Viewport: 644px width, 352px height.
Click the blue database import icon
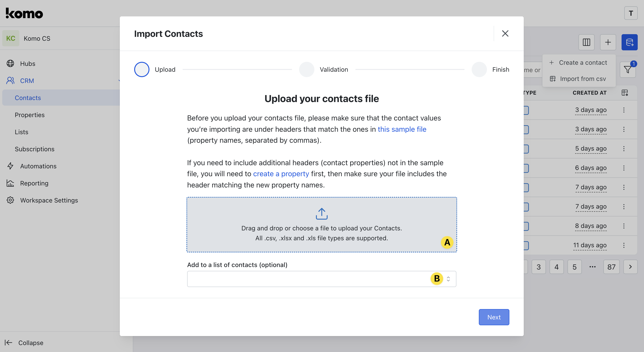point(629,42)
